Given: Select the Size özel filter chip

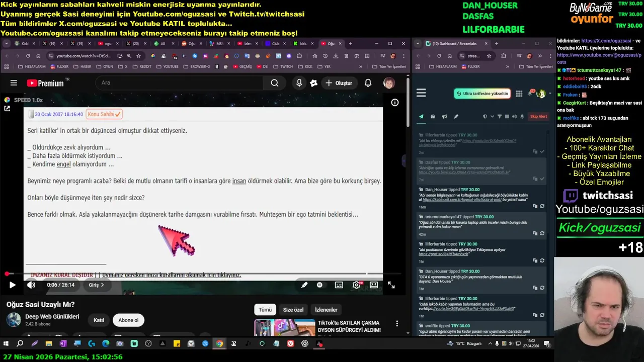Looking at the screenshot, I should 293,310.
